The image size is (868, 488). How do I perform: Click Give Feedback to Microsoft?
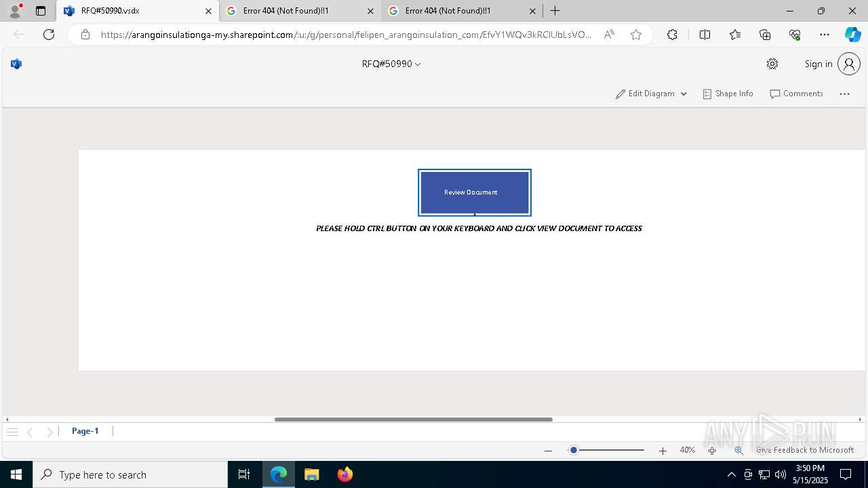[805, 450]
